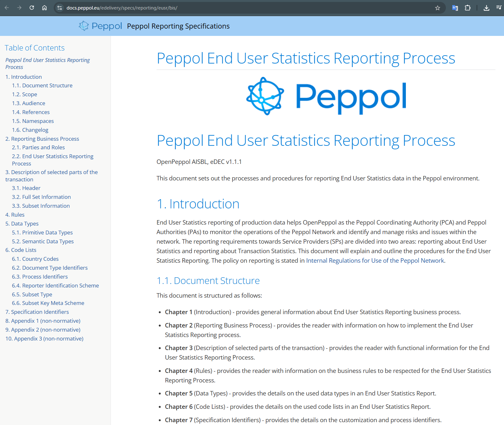Image resolution: width=504 pixels, height=425 pixels.
Task: Jump to the "4. Rules" chapter
Action: click(x=15, y=214)
